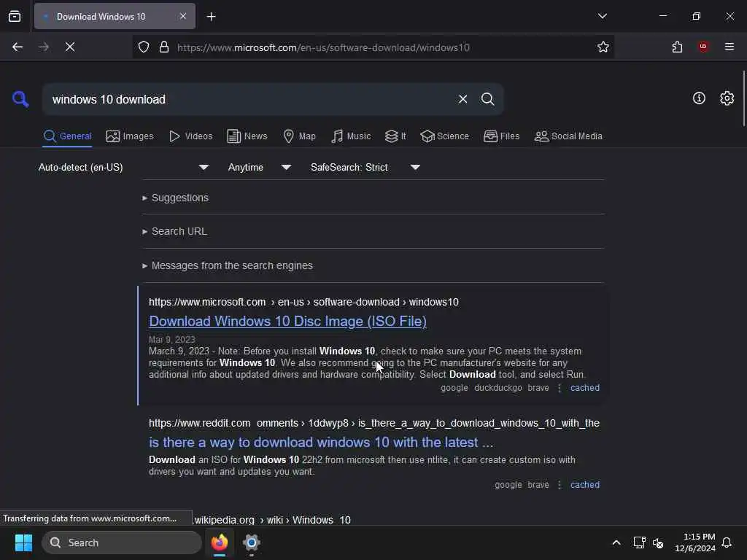Open the Auto-detect (en-US) language dropdown
This screenshot has width=747, height=560.
pos(123,167)
